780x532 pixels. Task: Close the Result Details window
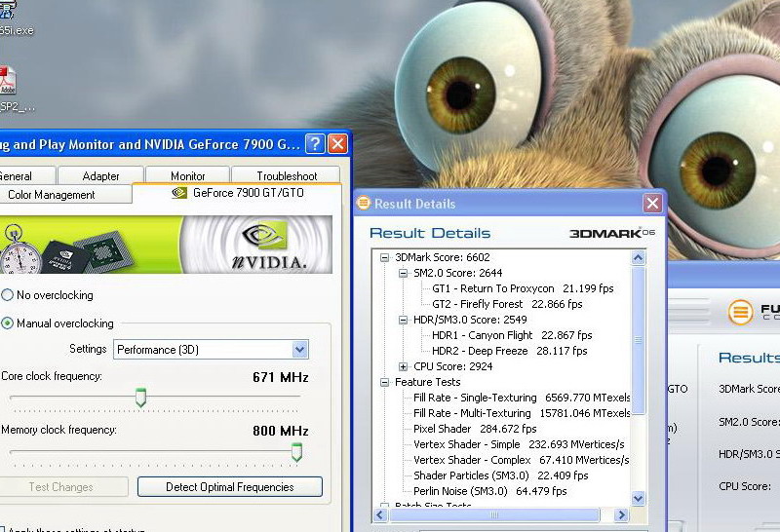pyautogui.click(x=652, y=203)
